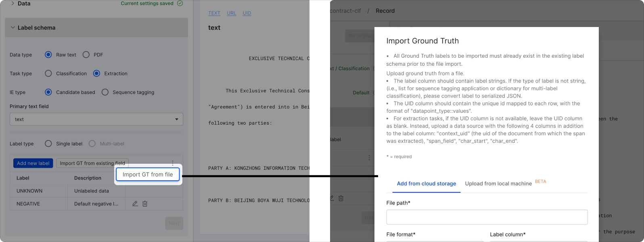Select the PDF data type
The height and width of the screenshot is (242, 644).
tap(86, 54)
